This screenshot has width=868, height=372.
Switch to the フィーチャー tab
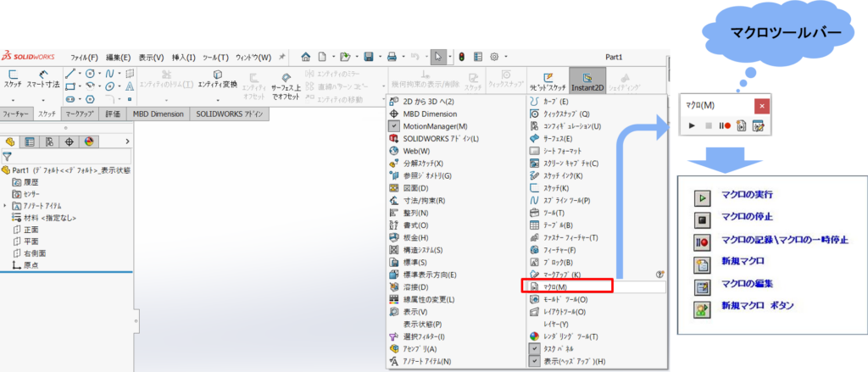click(16, 114)
